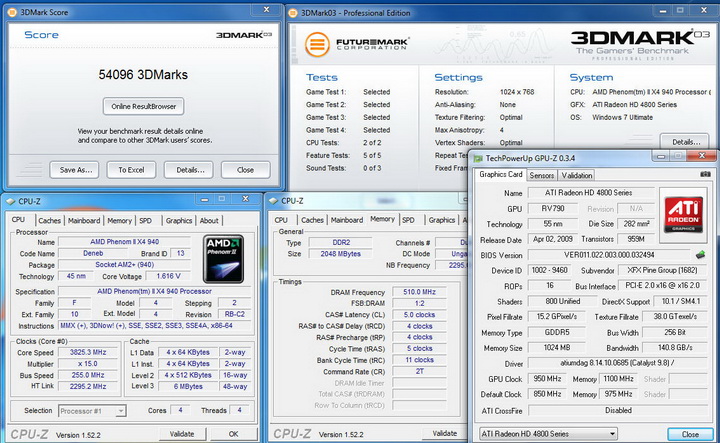Click the Package value Socket AM2+ (940)

pyautogui.click(x=124, y=264)
